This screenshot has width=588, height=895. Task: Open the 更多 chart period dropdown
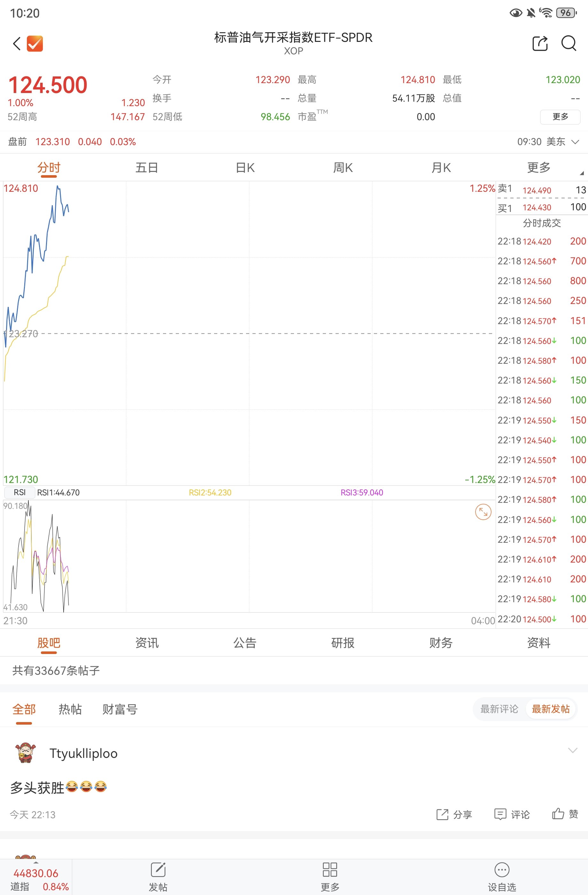click(x=539, y=168)
